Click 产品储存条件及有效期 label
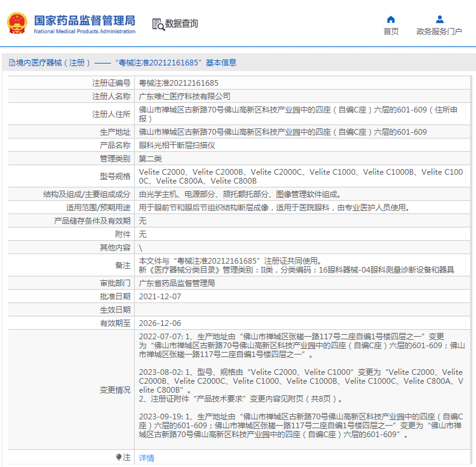This screenshot has height=467, width=476. point(92,221)
